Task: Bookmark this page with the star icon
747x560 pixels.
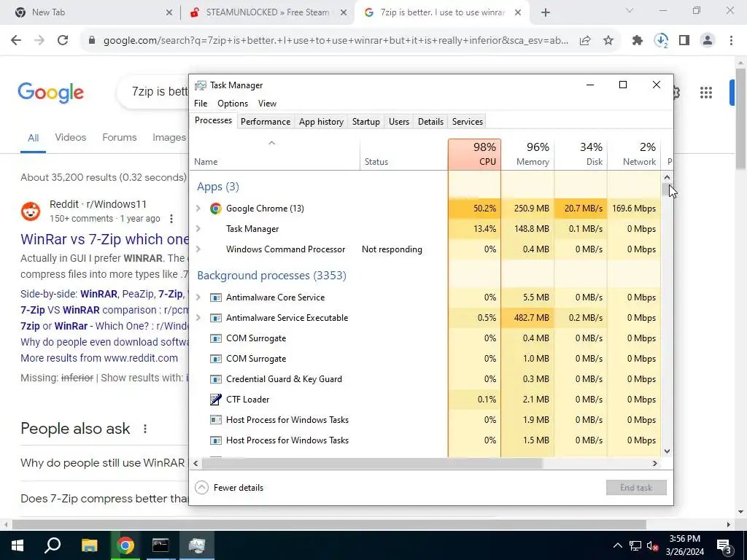Action: [608, 41]
